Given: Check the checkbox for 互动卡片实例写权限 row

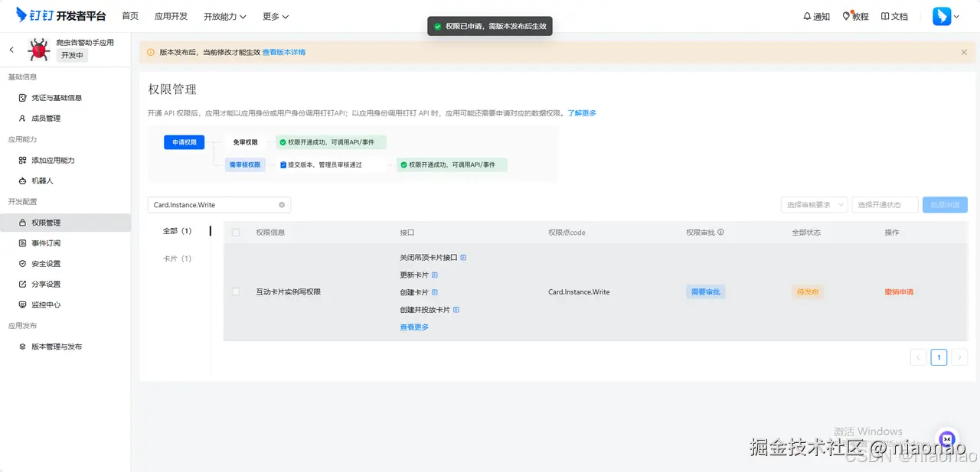Looking at the screenshot, I should click(x=236, y=291).
